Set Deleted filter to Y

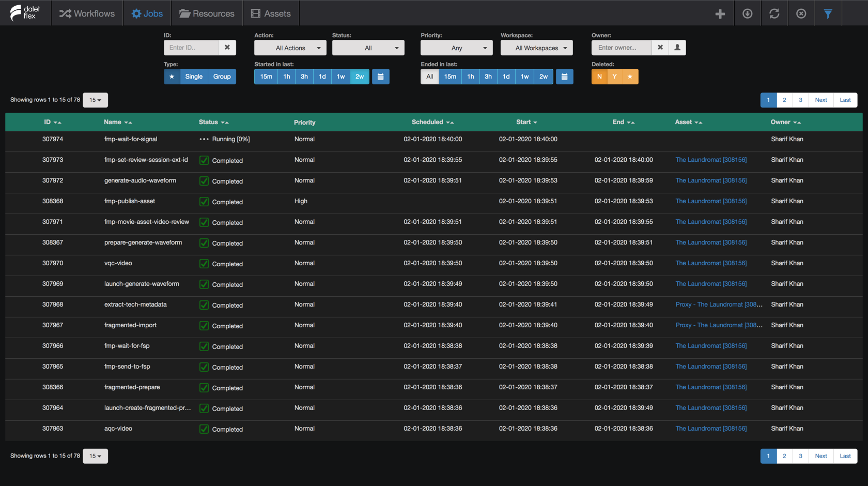click(x=614, y=77)
